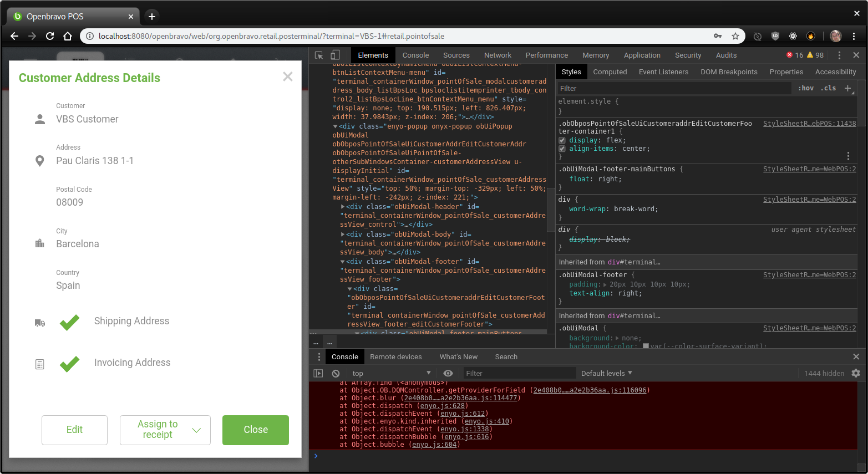
Task: Click the Edit button
Action: click(x=74, y=430)
